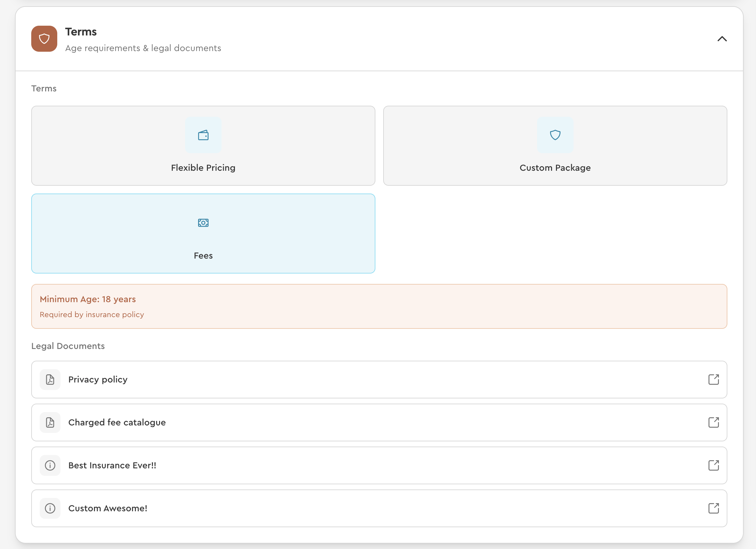Click info icon beside Custom Awesome!

(50, 508)
